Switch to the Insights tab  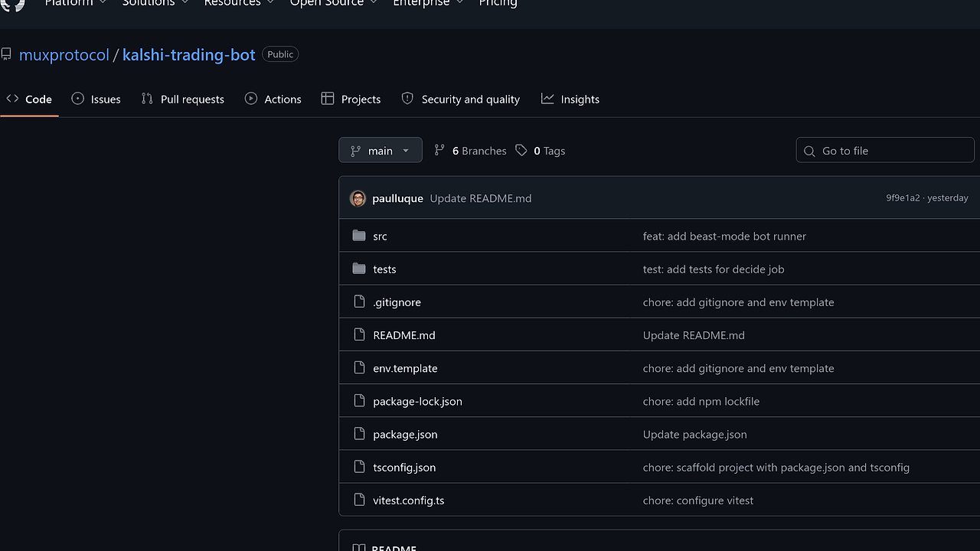[570, 99]
